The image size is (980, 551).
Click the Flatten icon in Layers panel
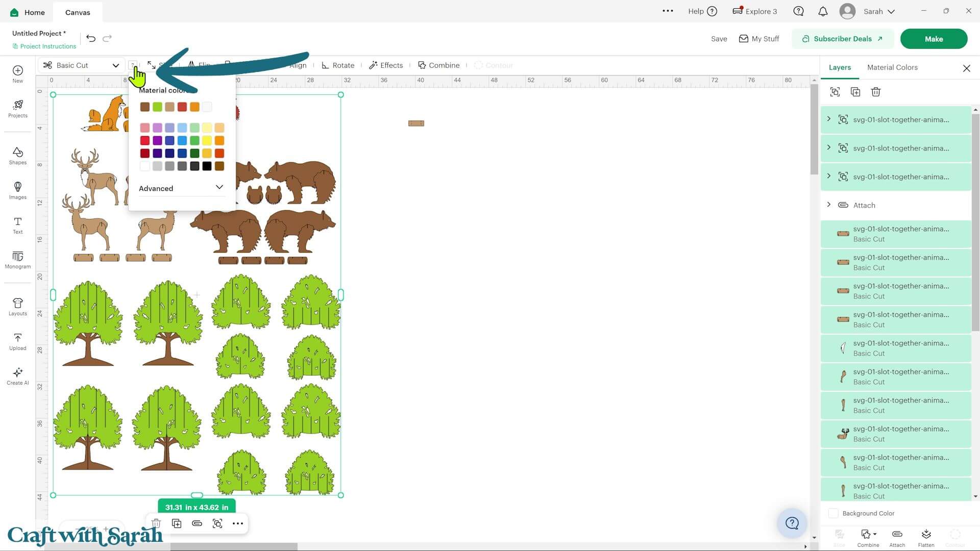pyautogui.click(x=926, y=538)
